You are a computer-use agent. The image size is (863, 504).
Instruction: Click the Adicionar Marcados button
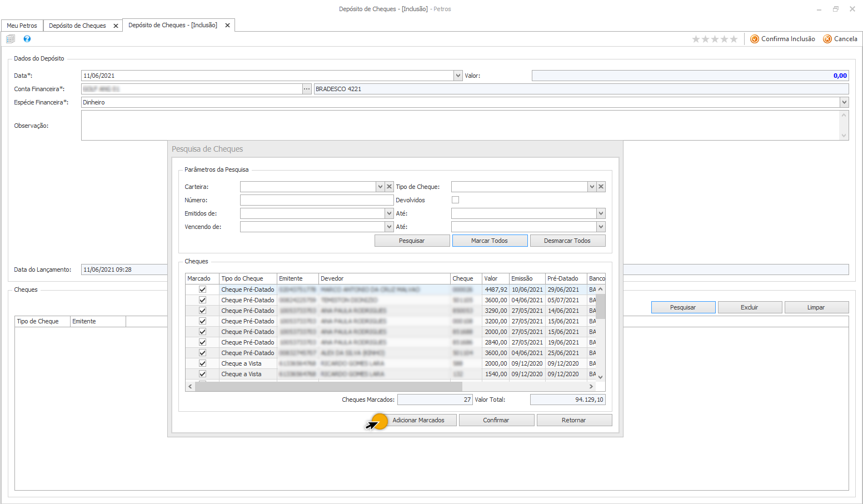tap(418, 420)
